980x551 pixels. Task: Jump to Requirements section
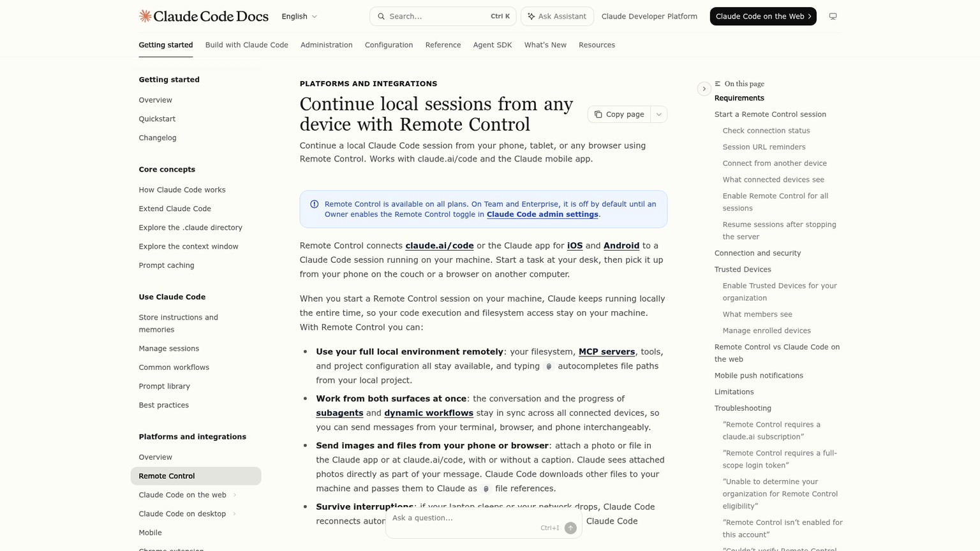[739, 98]
